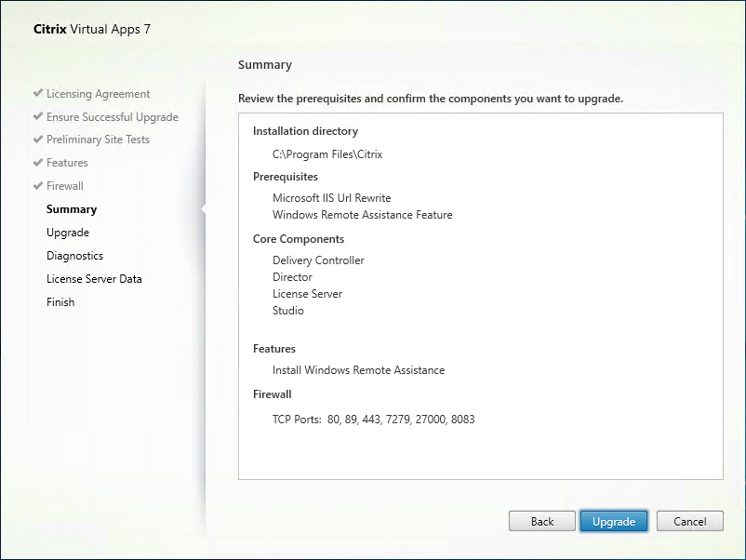This screenshot has width=746, height=560.
Task: Select Microsoft IIS Url Rewrite prerequisite
Action: (x=332, y=198)
